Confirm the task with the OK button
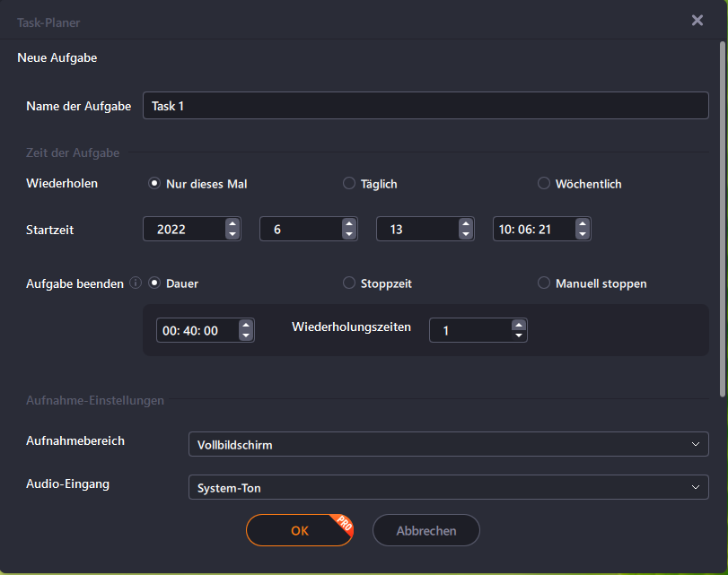Viewport: 728px width, 575px height. (300, 530)
